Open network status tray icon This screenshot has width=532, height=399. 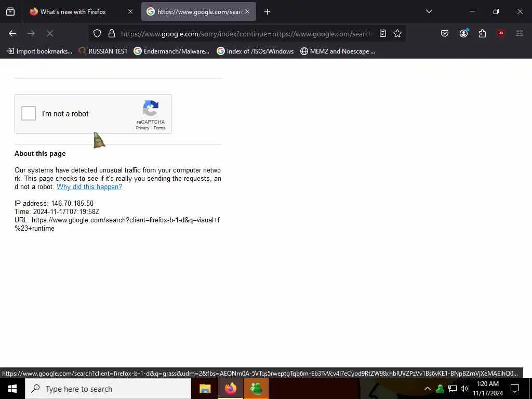(x=453, y=389)
